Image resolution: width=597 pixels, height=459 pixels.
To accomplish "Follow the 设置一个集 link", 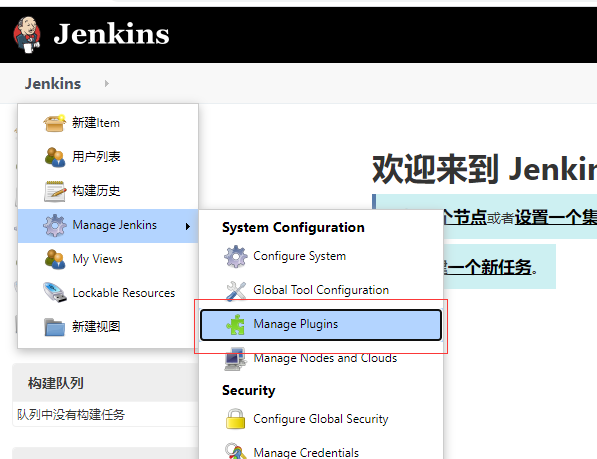I will (x=556, y=217).
